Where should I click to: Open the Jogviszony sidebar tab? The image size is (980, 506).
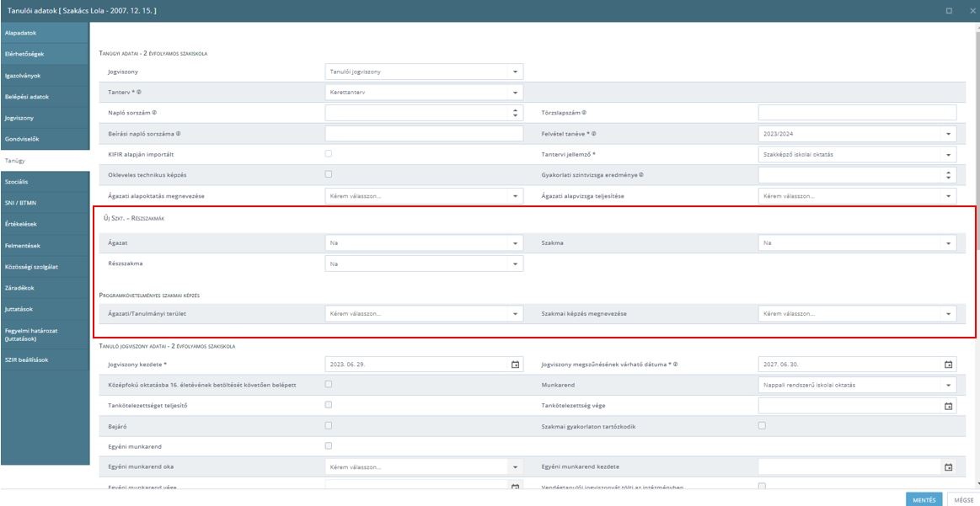(45, 117)
